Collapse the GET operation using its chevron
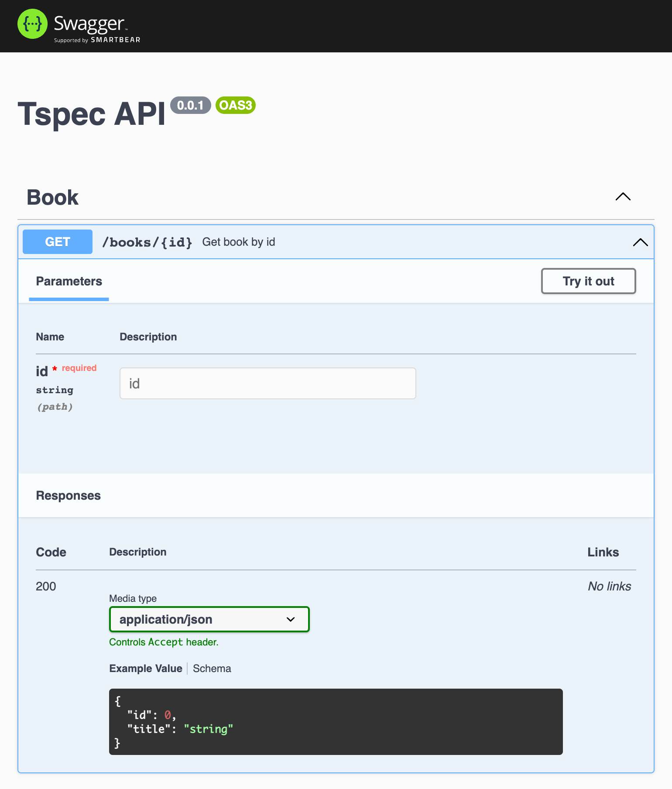The image size is (672, 789). 640,242
